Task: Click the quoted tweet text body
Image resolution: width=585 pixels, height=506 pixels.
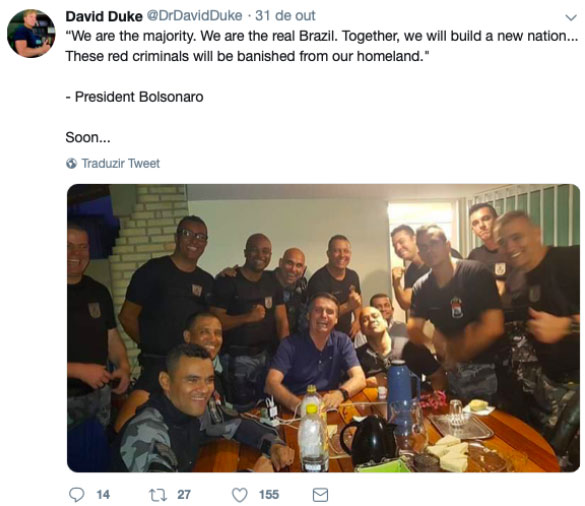Action: 322,46
